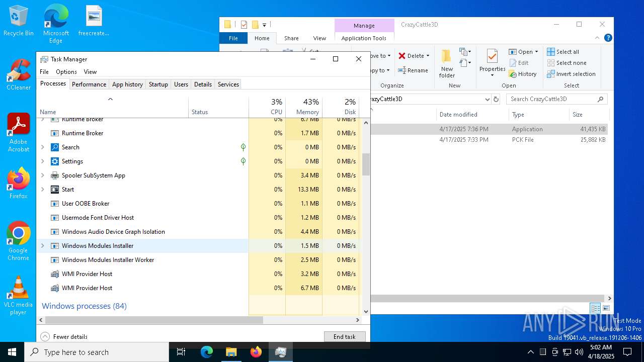Open the notification center in the tray
This screenshot has height=362, width=644.
coord(627,352)
